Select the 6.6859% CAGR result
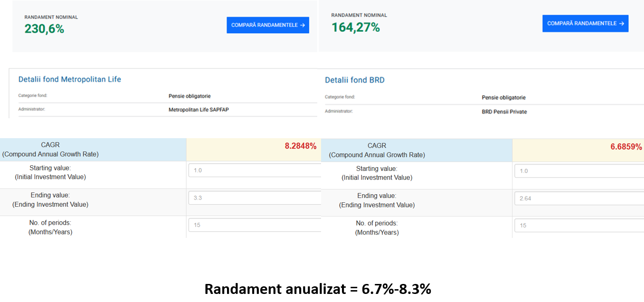This screenshot has height=302, width=644. click(x=626, y=147)
